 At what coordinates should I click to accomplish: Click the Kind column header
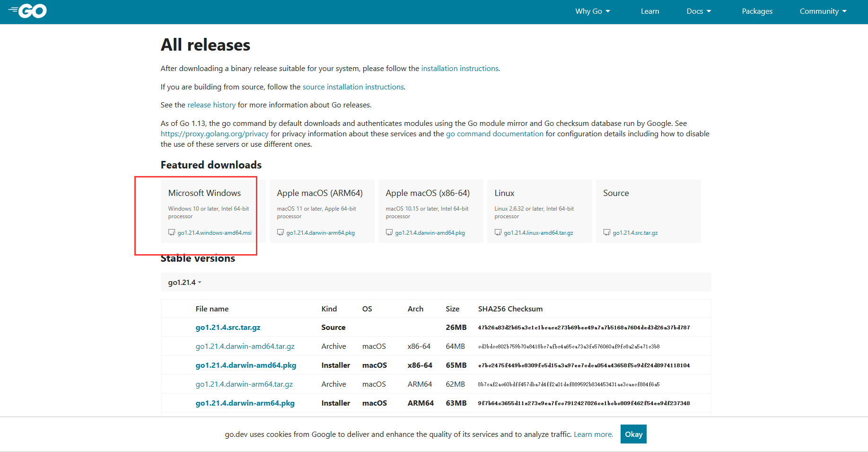point(329,309)
